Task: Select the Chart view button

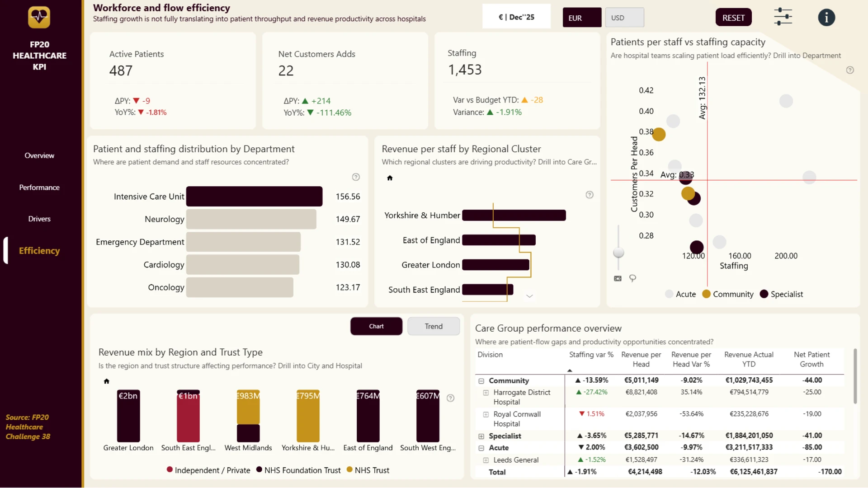Action: 376,326
